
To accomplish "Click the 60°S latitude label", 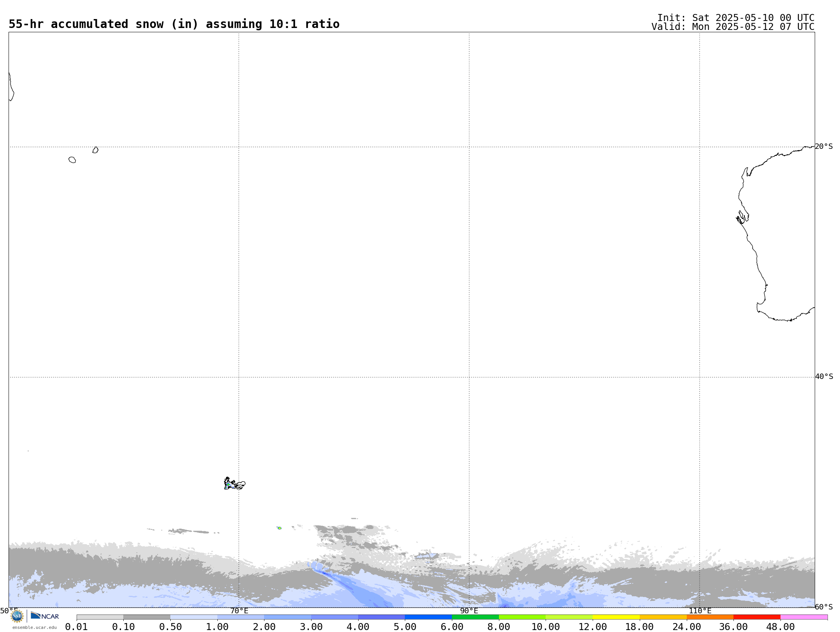I will (x=824, y=607).
